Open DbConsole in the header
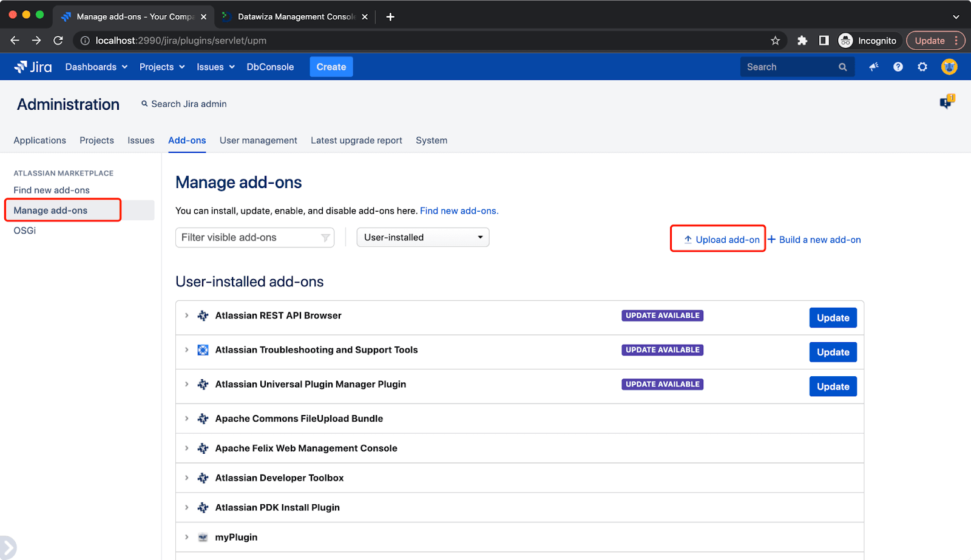This screenshot has height=560, width=971. pyautogui.click(x=270, y=67)
